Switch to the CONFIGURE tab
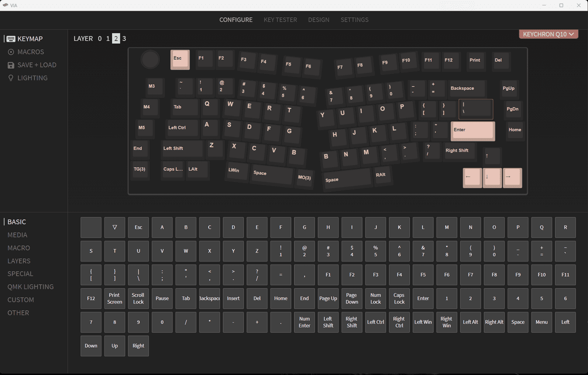The height and width of the screenshot is (375, 588). tap(236, 20)
